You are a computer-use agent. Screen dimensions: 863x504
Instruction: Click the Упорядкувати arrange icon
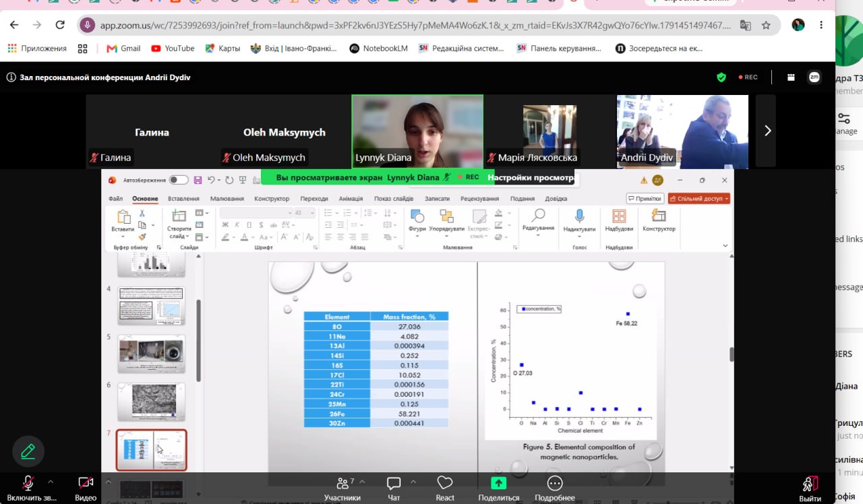[446, 216]
